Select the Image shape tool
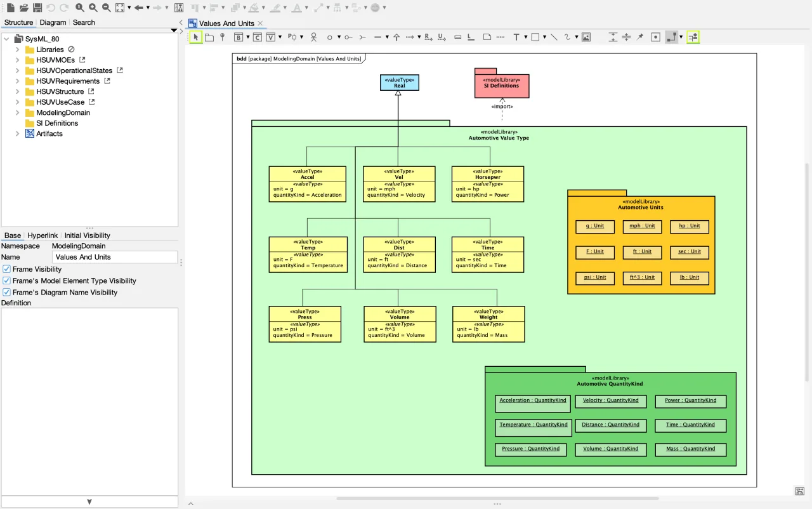This screenshot has width=812, height=509. coord(586,37)
